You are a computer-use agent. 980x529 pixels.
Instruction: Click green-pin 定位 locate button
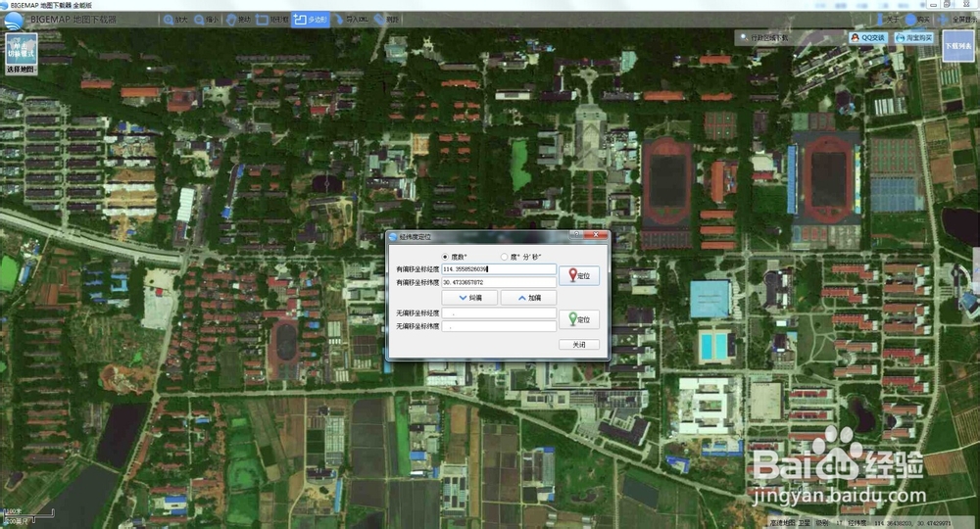[x=579, y=319]
